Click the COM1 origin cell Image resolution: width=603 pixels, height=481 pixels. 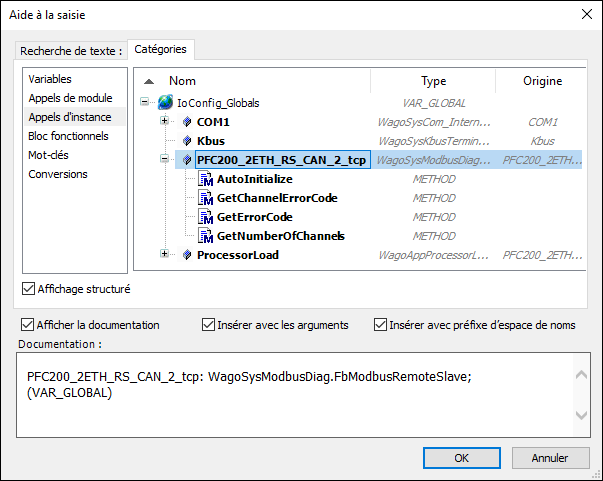click(x=542, y=122)
